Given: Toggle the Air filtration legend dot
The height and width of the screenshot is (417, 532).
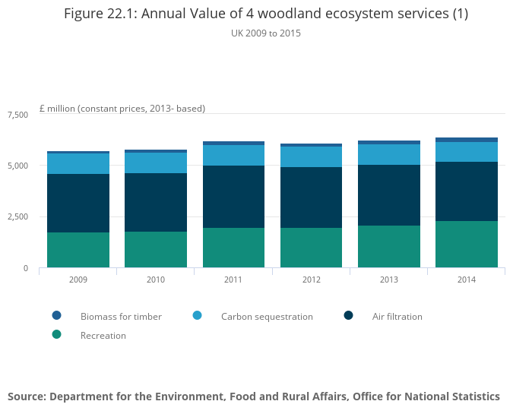Looking at the screenshot, I should coord(348,316).
